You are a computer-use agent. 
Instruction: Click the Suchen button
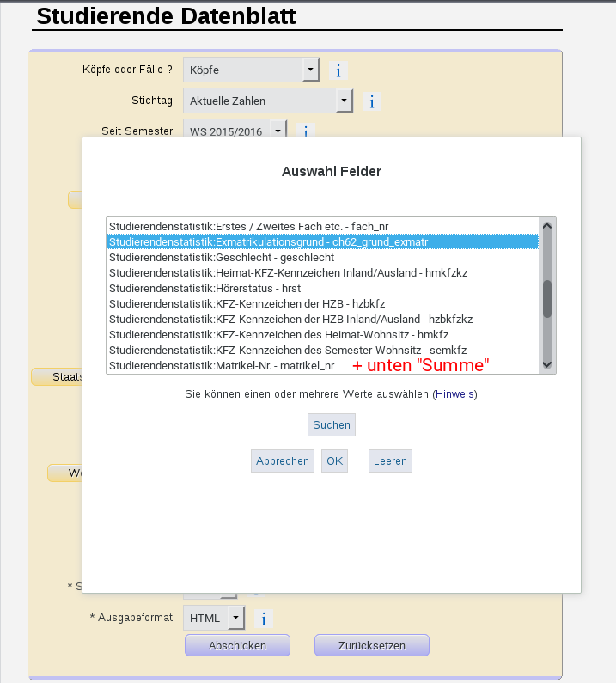332,424
